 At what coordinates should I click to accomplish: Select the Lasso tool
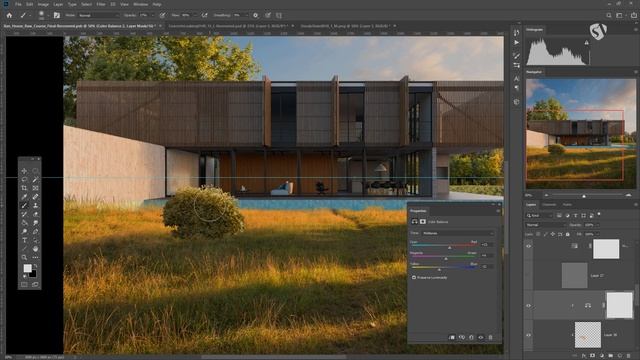pos(24,179)
